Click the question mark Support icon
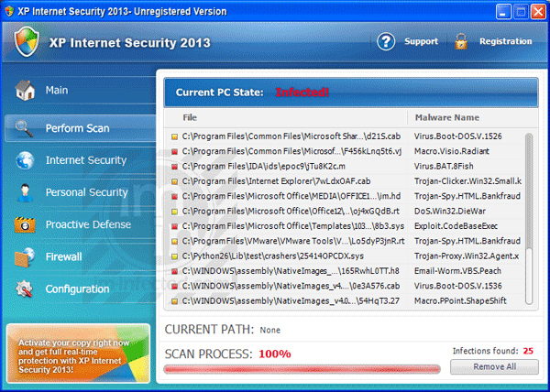 (x=386, y=42)
